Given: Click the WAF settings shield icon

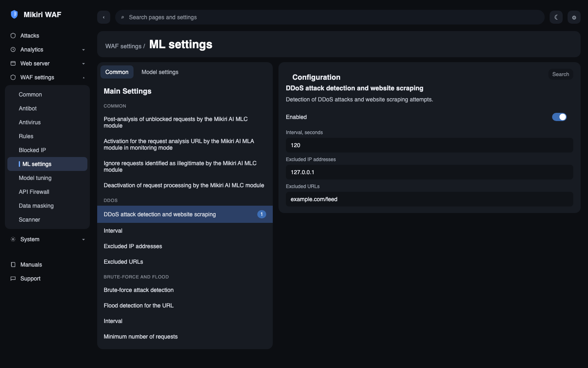Looking at the screenshot, I should point(13,77).
